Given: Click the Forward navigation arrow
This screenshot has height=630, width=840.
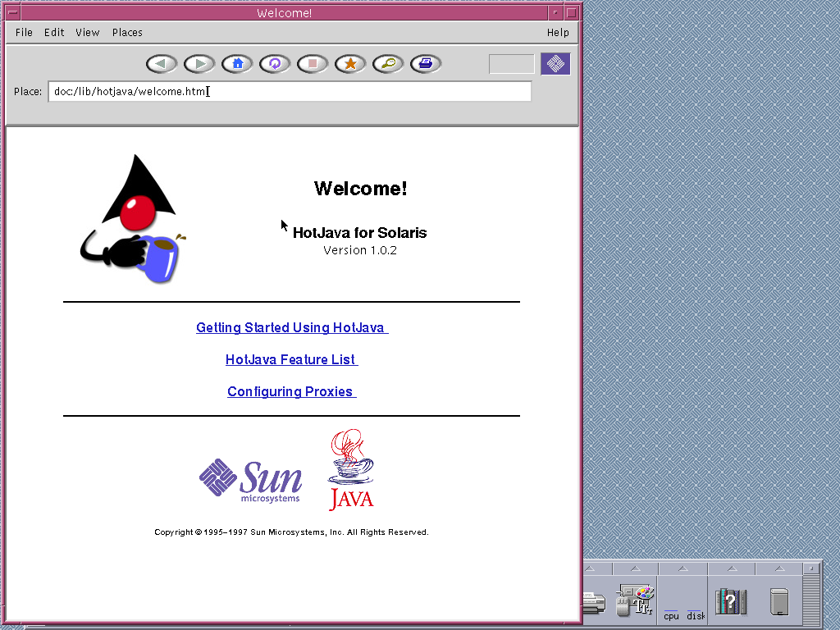Looking at the screenshot, I should (199, 63).
